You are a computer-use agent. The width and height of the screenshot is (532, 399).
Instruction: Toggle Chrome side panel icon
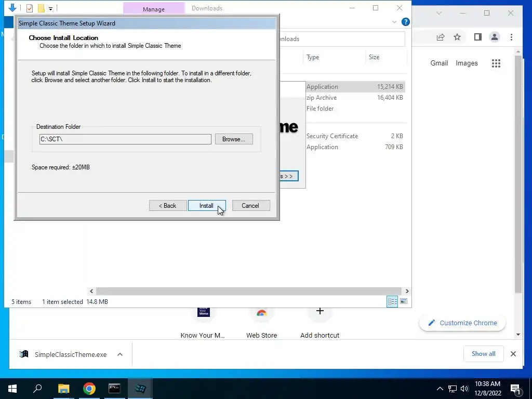tap(478, 37)
